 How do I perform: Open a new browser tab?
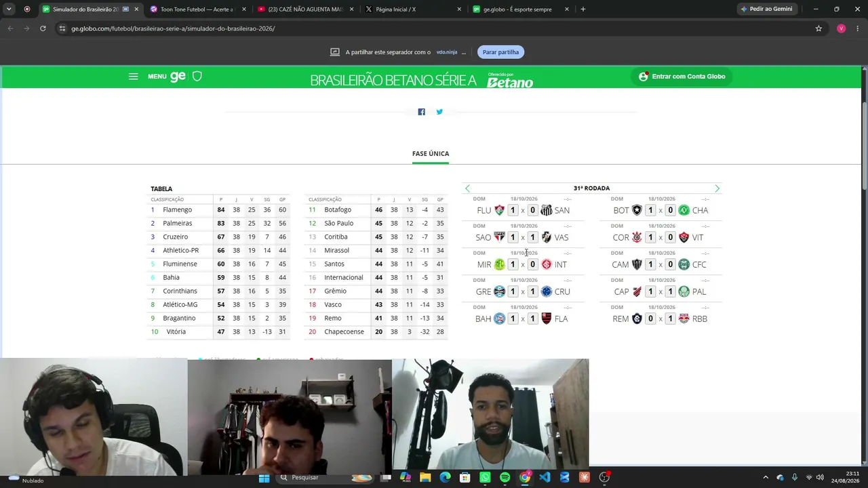(583, 9)
